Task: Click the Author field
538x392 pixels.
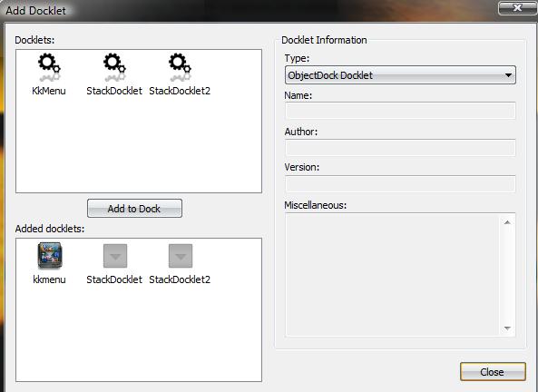Action: click(400, 148)
